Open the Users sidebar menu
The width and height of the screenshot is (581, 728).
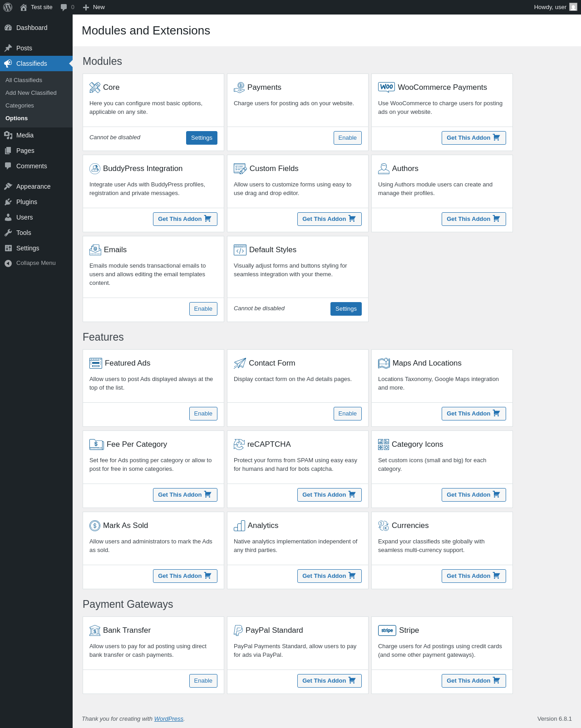pos(36,217)
